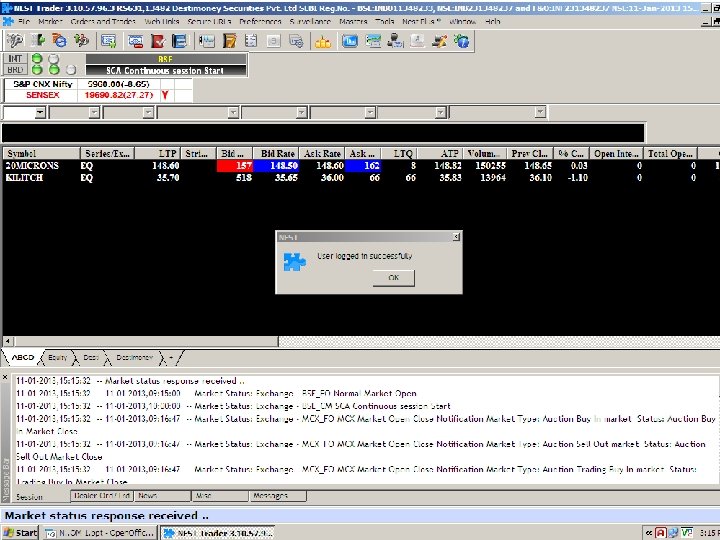This screenshot has height=540, width=720.
Task: Click the globe with orange page toolbar icon
Action: [x=59, y=41]
